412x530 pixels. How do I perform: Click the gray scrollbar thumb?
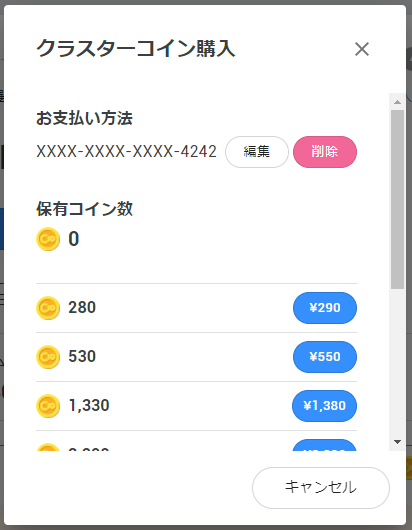pyautogui.click(x=397, y=199)
